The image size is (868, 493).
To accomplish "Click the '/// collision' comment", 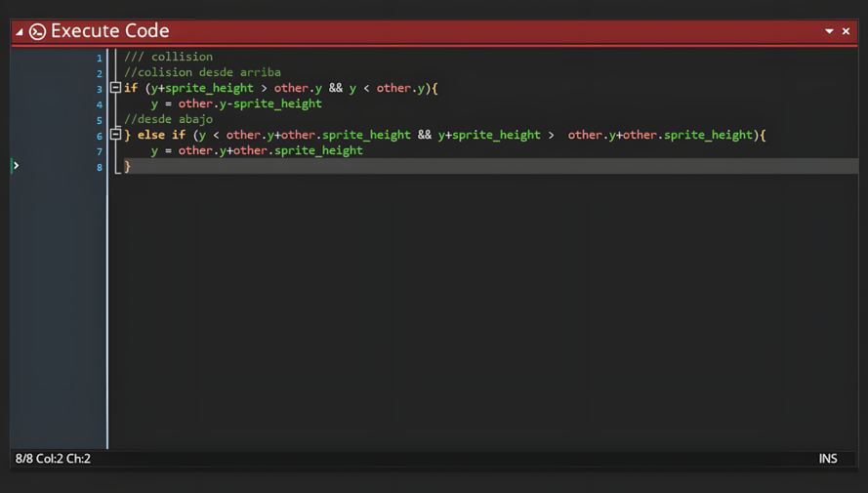I will 168,57.
